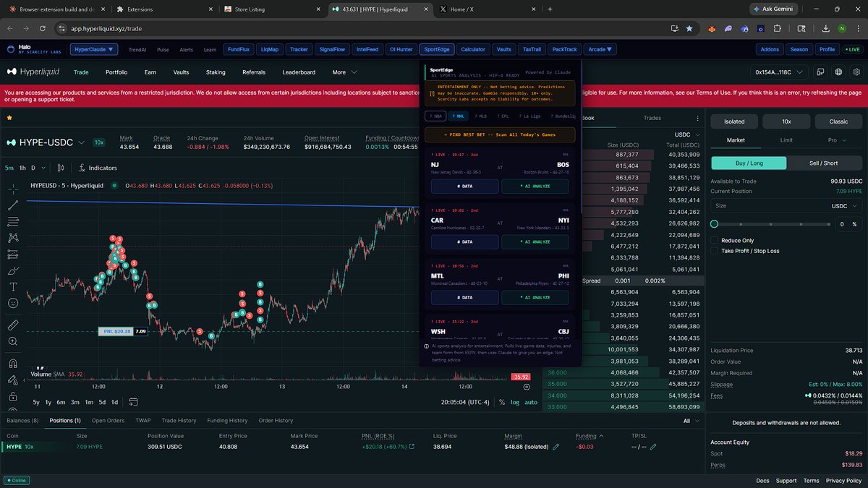Click the 1d date range shortcut

point(114,402)
